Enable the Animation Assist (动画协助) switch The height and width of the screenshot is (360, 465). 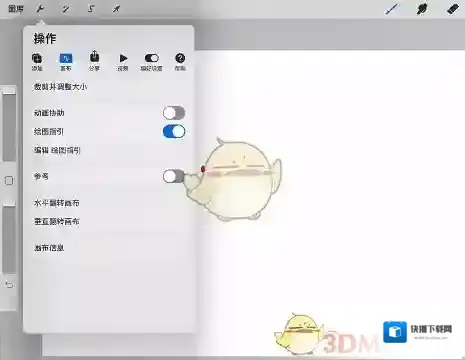[174, 113]
